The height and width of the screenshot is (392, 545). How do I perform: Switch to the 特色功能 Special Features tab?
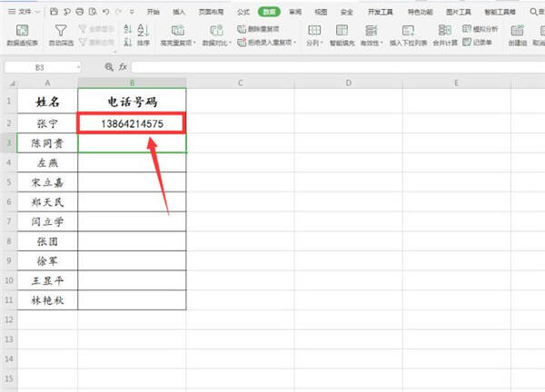tap(420, 12)
